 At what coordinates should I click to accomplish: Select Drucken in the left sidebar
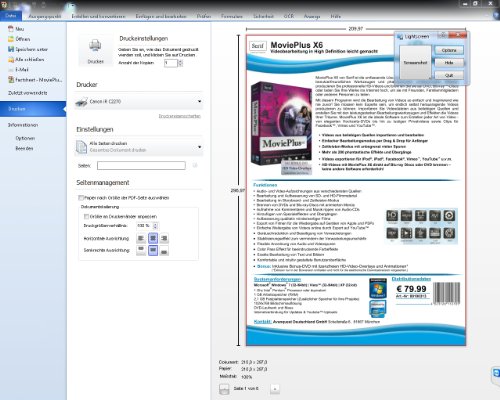click(x=33, y=109)
